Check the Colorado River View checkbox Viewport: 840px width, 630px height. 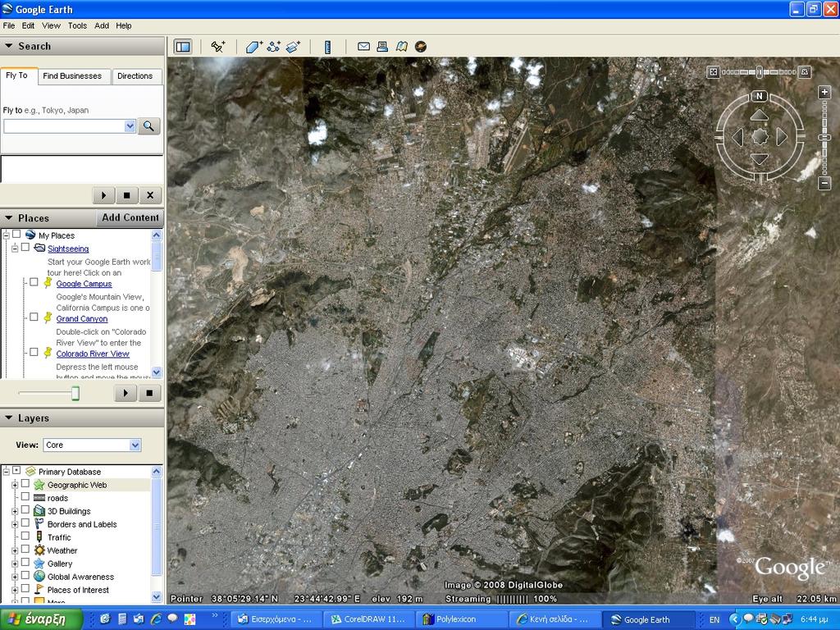34,352
